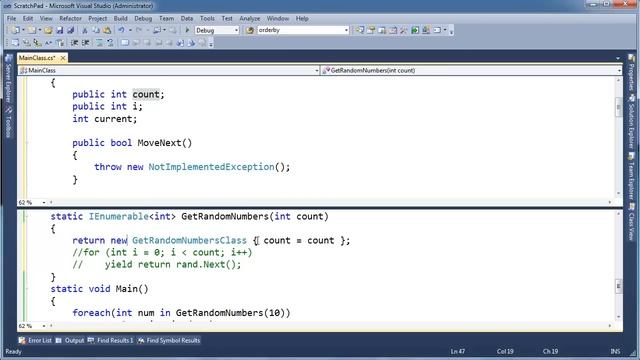This screenshot has height=360, width=640.
Task: Open the Toolbox wrench toolbar icon
Action: (404, 30)
